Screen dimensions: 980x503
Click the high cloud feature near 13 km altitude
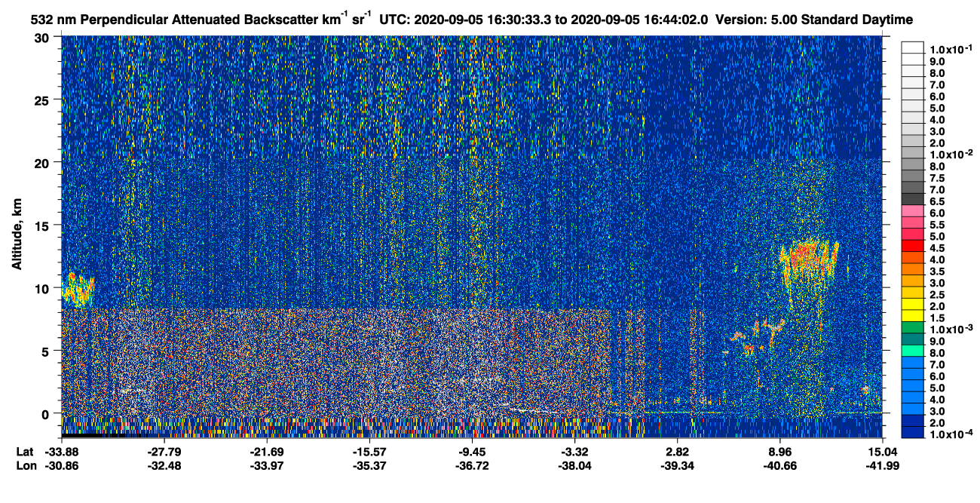[x=809, y=260]
